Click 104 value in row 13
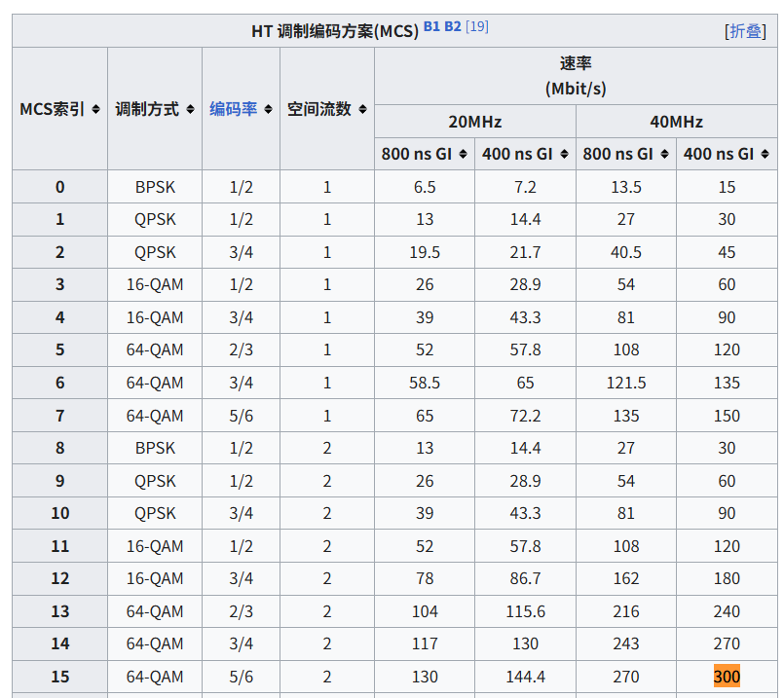The width and height of the screenshot is (784, 698). click(425, 611)
